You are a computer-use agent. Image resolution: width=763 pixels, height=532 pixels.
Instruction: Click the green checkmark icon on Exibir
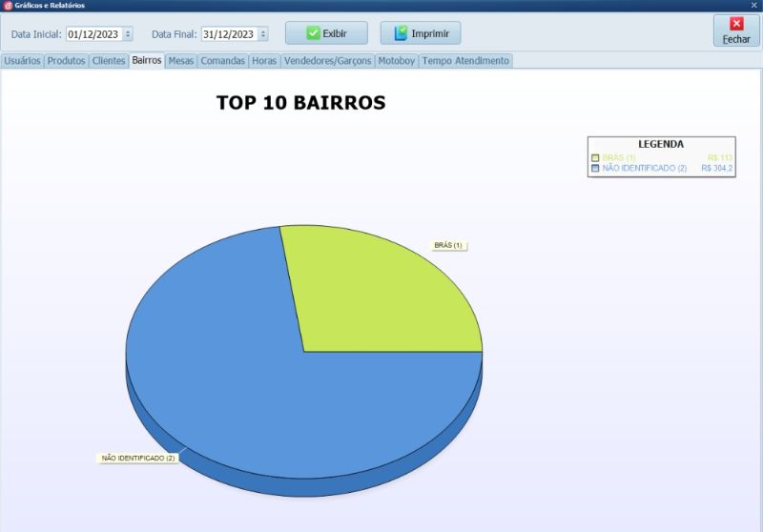pos(313,33)
